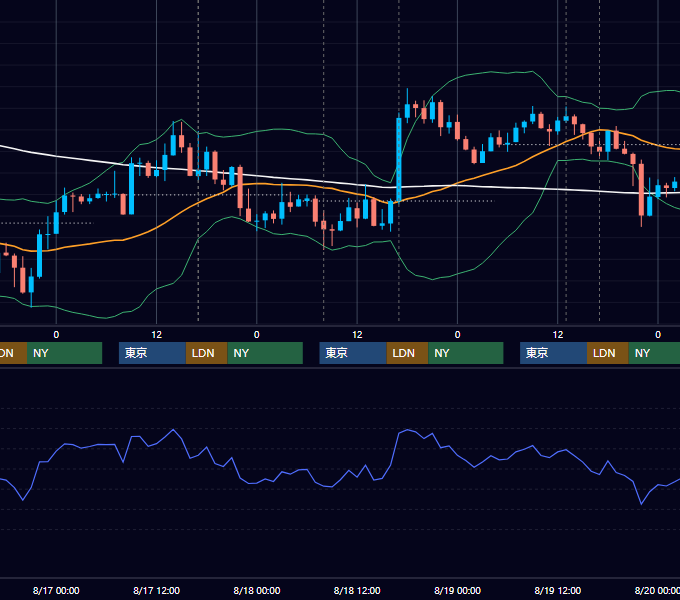Select the tall blue breakout candle on 8/18

399,159
